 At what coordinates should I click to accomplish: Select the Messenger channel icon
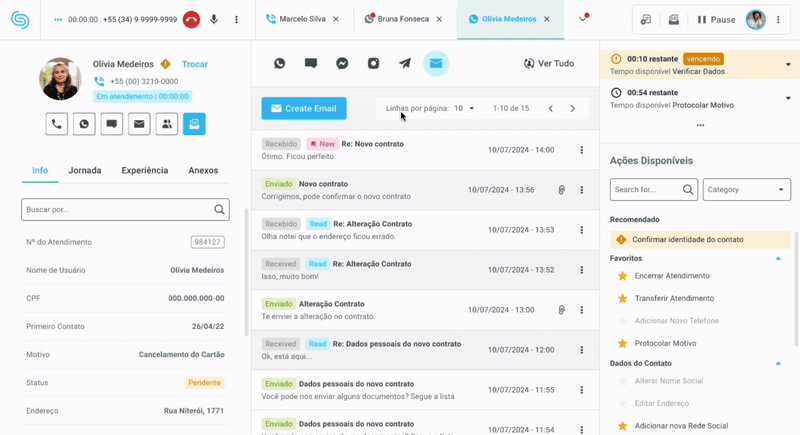click(x=342, y=64)
